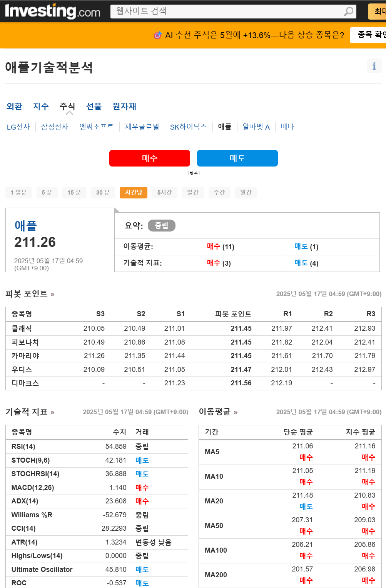
Task: Select the 주식 tab
Action: click(67, 106)
